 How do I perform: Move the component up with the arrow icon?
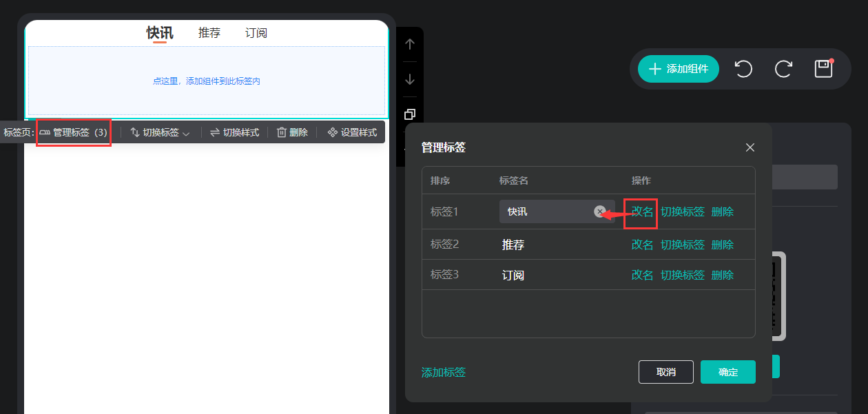coord(410,44)
